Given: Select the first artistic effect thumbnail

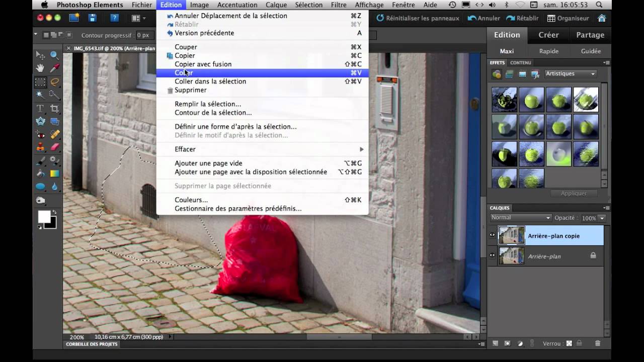Looking at the screenshot, I should tap(504, 99).
